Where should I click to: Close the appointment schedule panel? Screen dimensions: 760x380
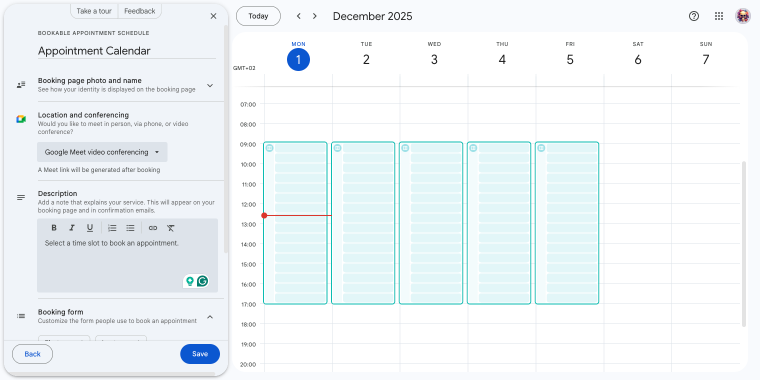213,16
